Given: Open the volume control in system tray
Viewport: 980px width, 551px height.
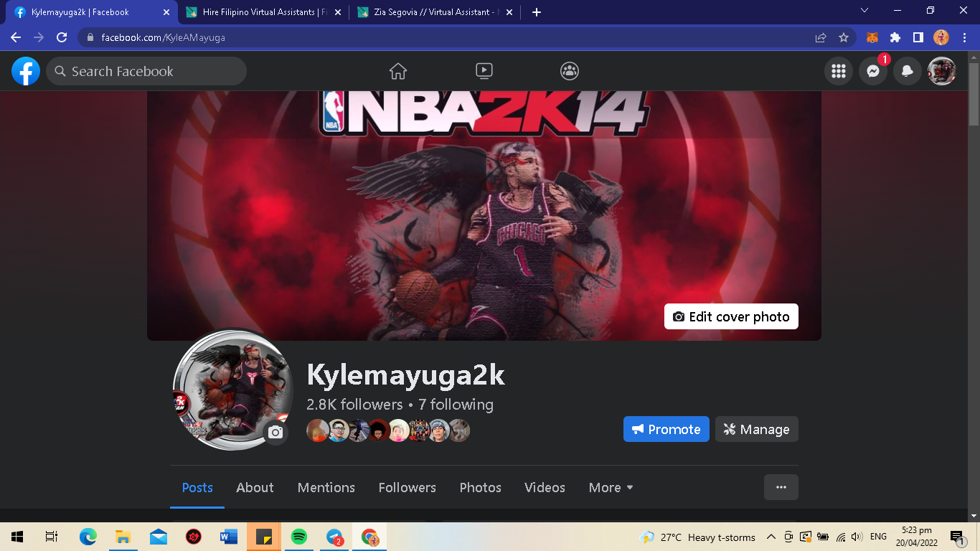Looking at the screenshot, I should [x=857, y=537].
